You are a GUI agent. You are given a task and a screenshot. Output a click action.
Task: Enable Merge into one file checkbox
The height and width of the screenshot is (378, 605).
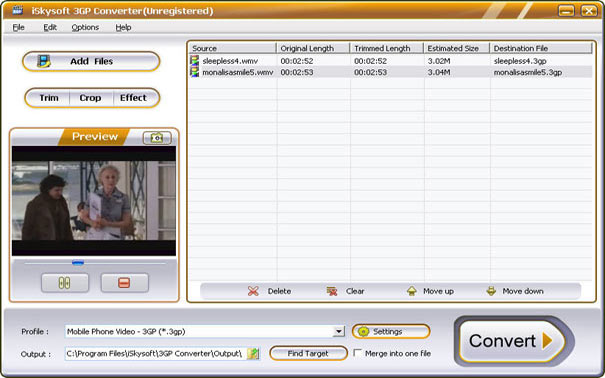(358, 353)
